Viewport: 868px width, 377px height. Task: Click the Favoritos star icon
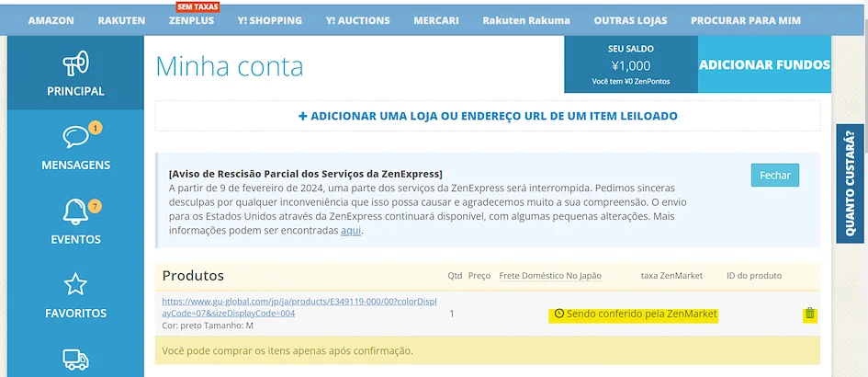pyautogui.click(x=75, y=284)
